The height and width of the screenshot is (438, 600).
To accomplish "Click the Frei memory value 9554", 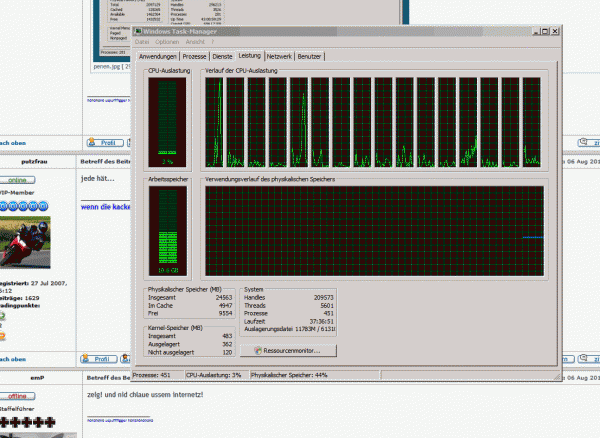I will pyautogui.click(x=226, y=313).
